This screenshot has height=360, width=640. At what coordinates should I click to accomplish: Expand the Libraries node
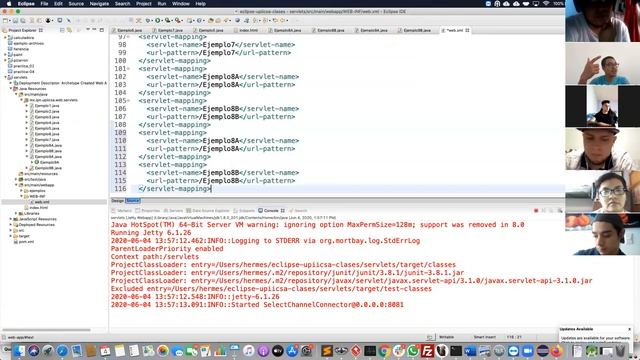coord(16,213)
